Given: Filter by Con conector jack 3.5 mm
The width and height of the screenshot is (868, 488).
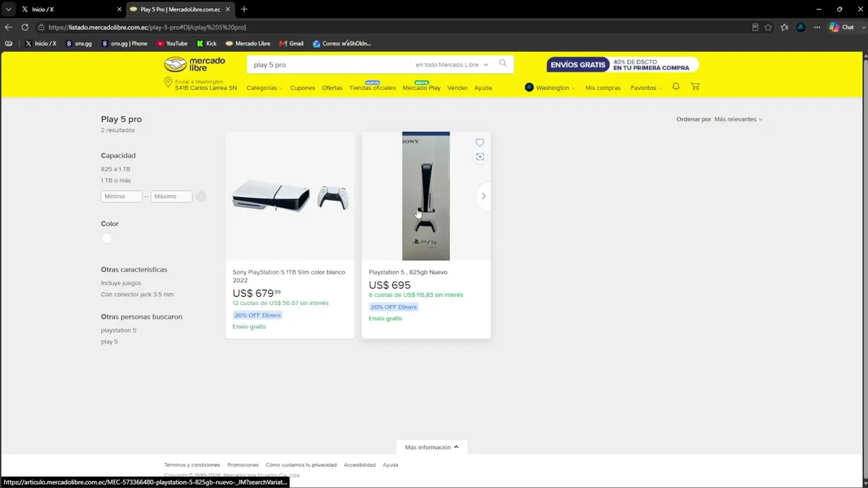Looking at the screenshot, I should click(x=137, y=295).
